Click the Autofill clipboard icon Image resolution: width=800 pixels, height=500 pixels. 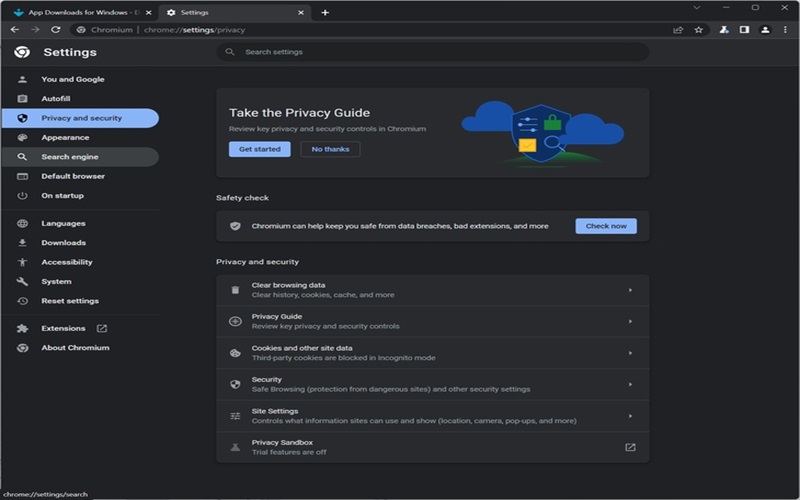tap(22, 98)
